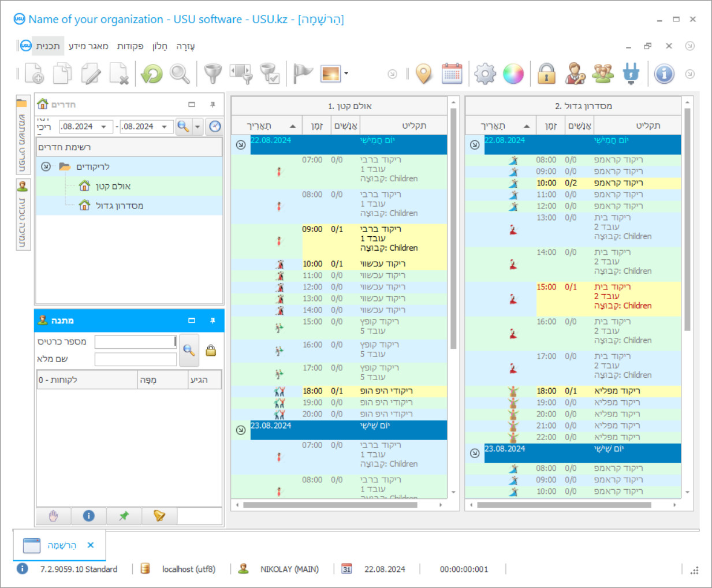Image resolution: width=712 pixels, height=588 pixels.
Task: Click the map location pin icon
Action: pos(424,74)
